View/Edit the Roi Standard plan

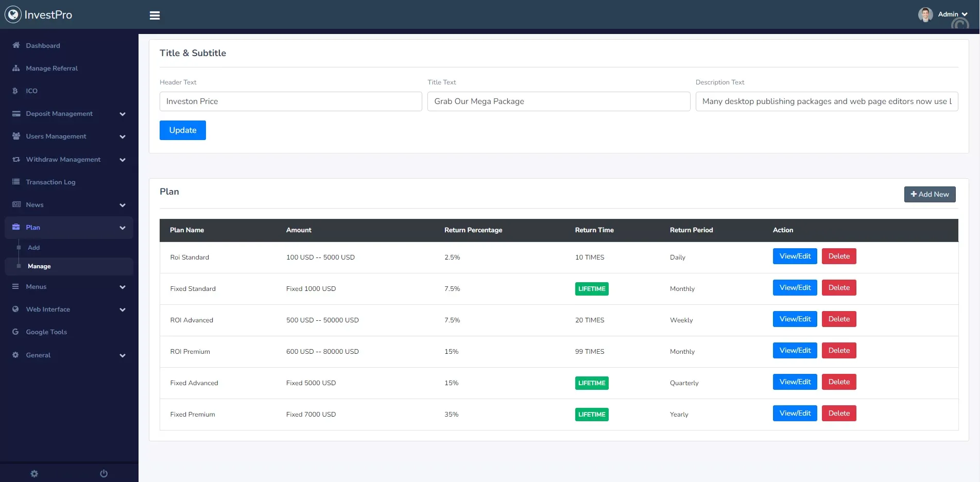click(795, 256)
